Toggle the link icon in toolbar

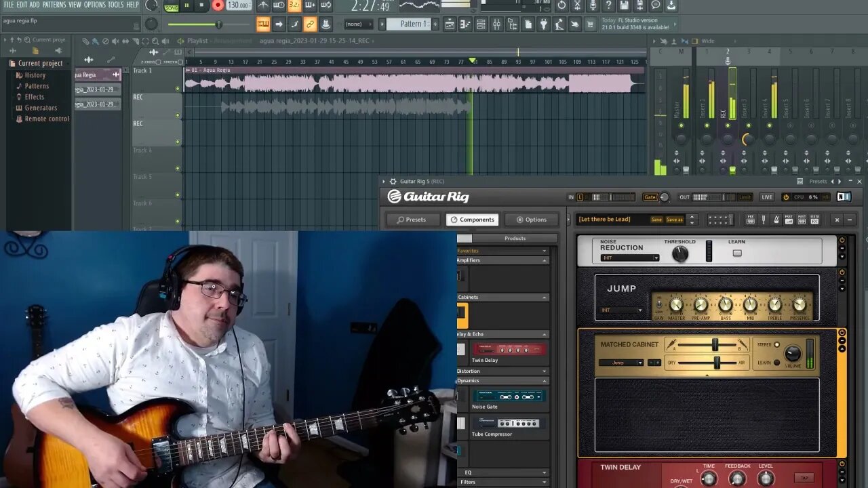(310, 24)
